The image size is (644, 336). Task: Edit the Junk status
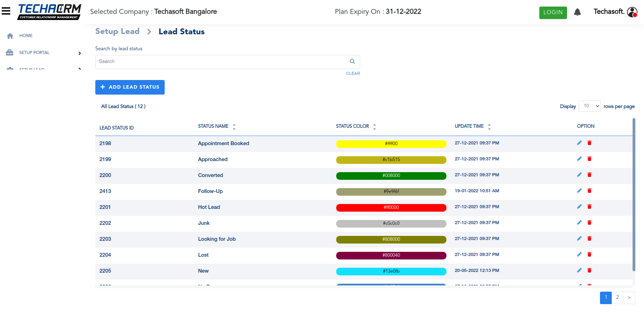(579, 223)
